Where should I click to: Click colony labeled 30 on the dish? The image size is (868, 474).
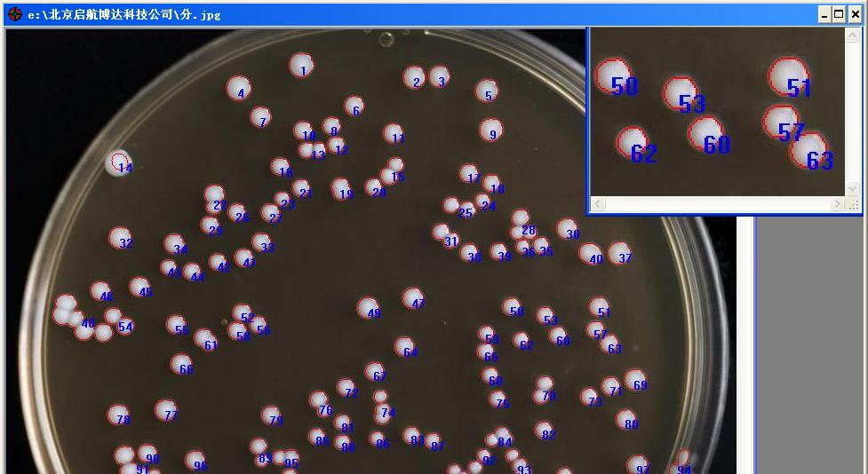point(568,229)
